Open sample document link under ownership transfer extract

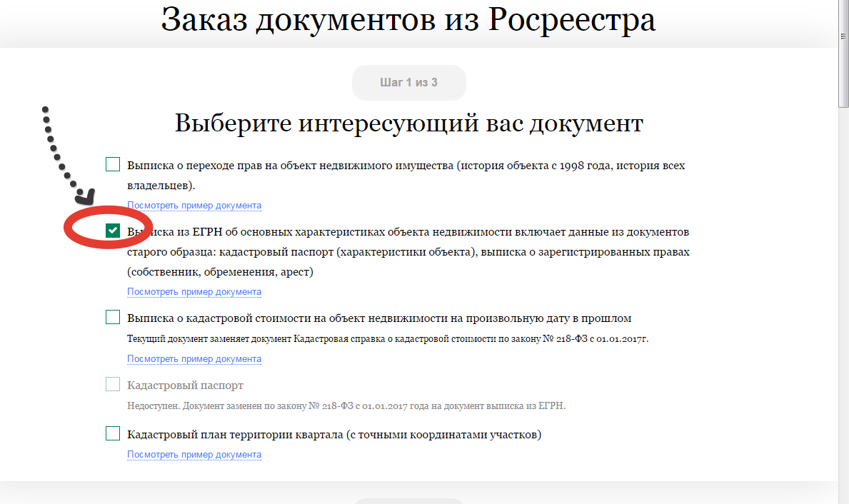tap(194, 205)
